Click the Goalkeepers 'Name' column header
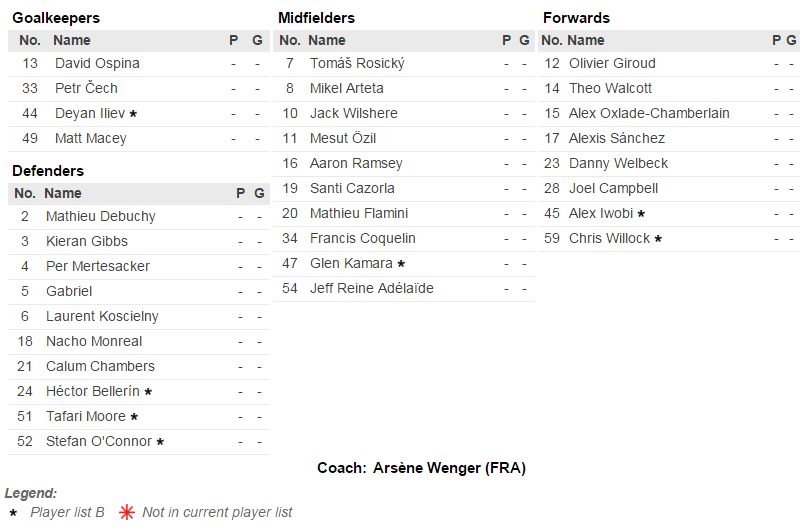Viewport: 808px width, 532px height. tap(71, 40)
